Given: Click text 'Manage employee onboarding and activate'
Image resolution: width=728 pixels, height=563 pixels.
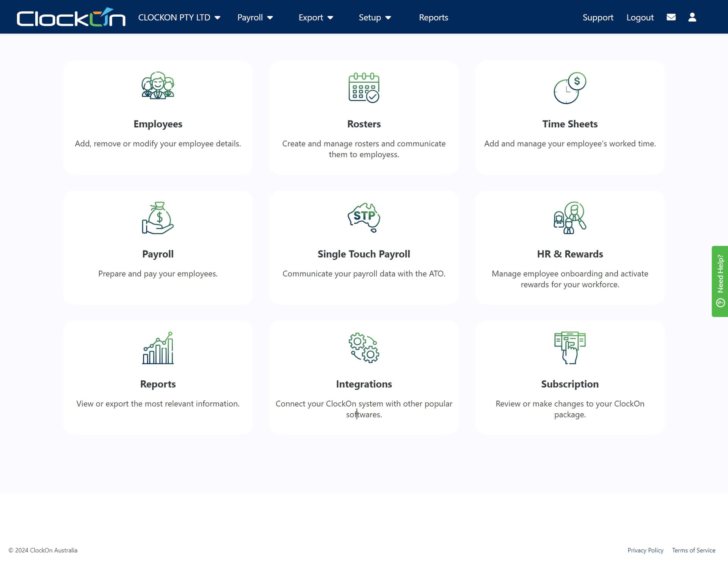Looking at the screenshot, I should [x=570, y=274].
